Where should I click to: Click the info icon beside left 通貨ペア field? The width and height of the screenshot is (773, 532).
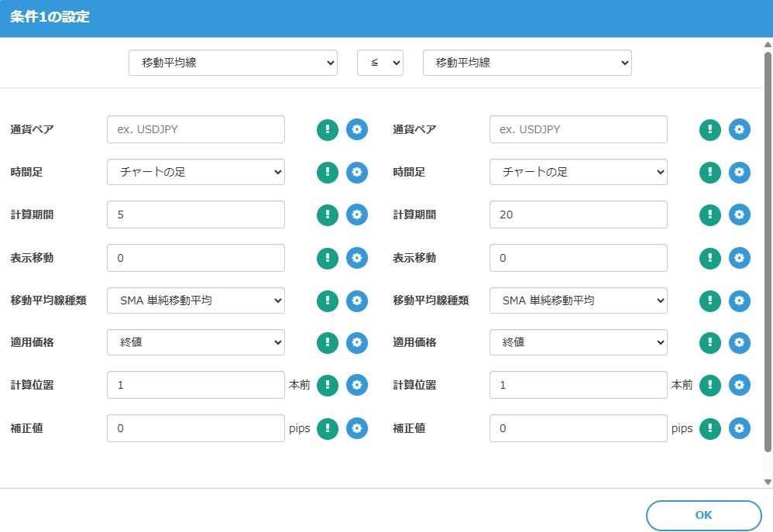(328, 129)
